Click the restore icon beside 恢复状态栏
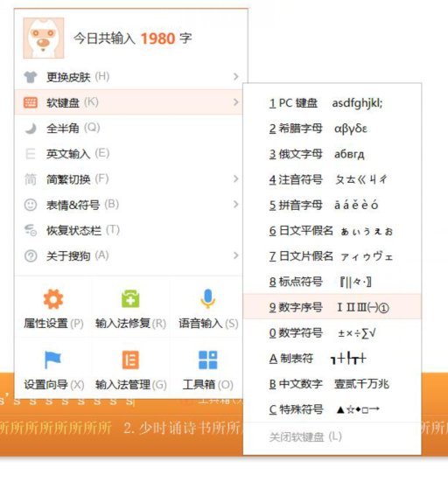This screenshot has width=448, height=482. pos(31,230)
